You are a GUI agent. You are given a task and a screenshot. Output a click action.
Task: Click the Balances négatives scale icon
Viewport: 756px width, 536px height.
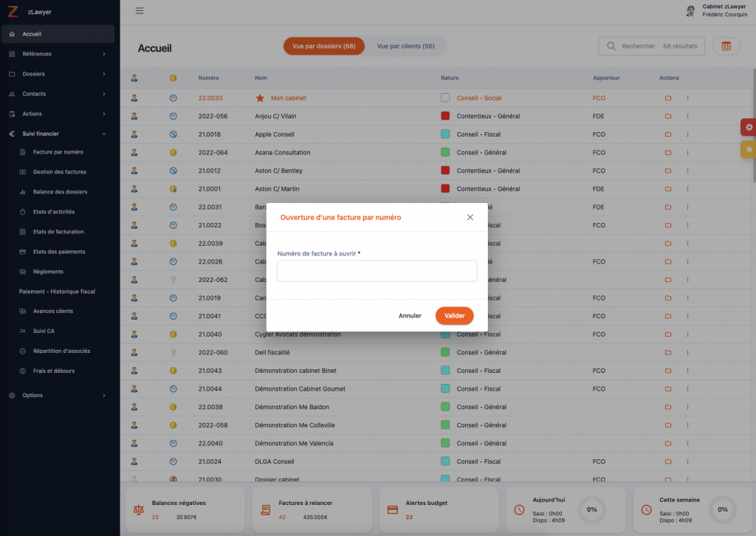(138, 510)
